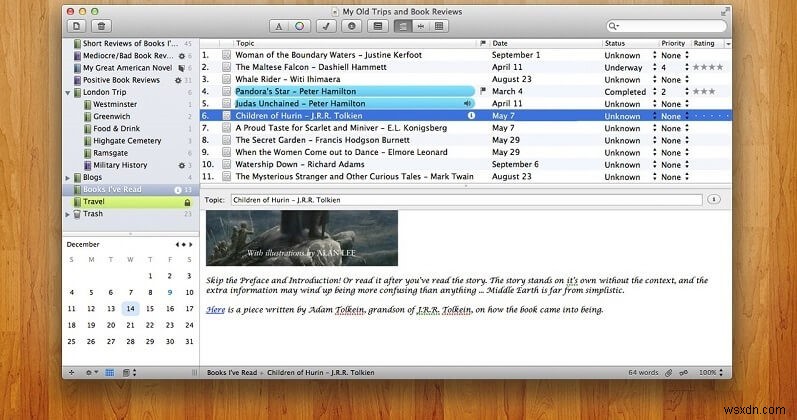Click the info icon beside the Topic field
The image size is (797, 420).
click(714, 200)
